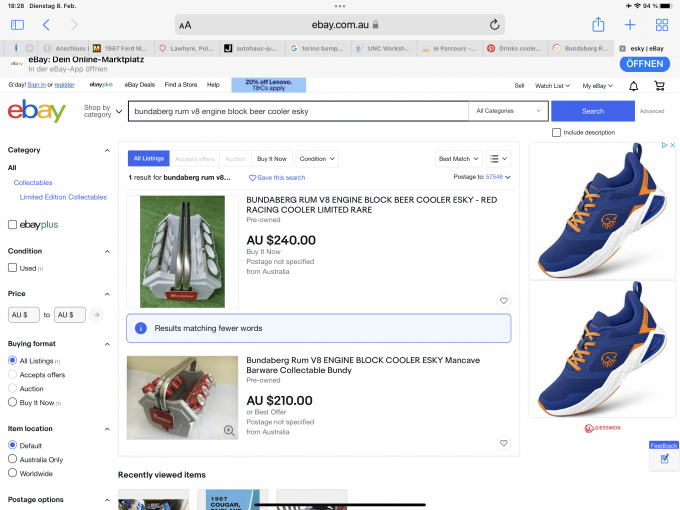680x510 pixels.
Task: Open All Categories dropdown
Action: (508, 111)
